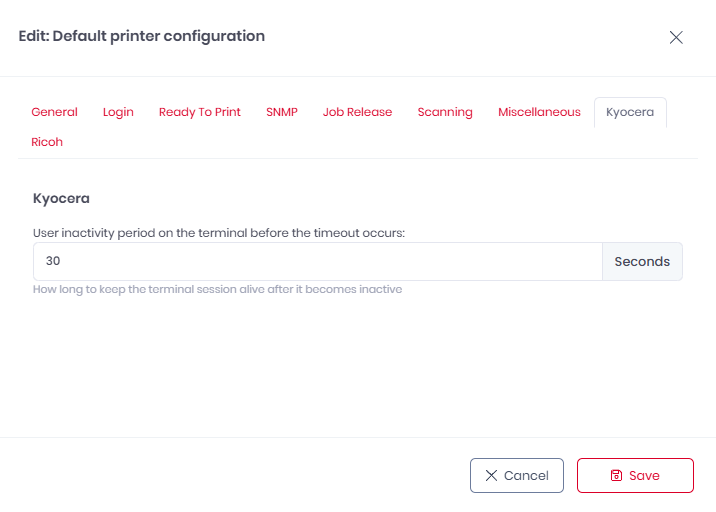Switch to the Login tab
716x512 pixels.
[118, 112]
